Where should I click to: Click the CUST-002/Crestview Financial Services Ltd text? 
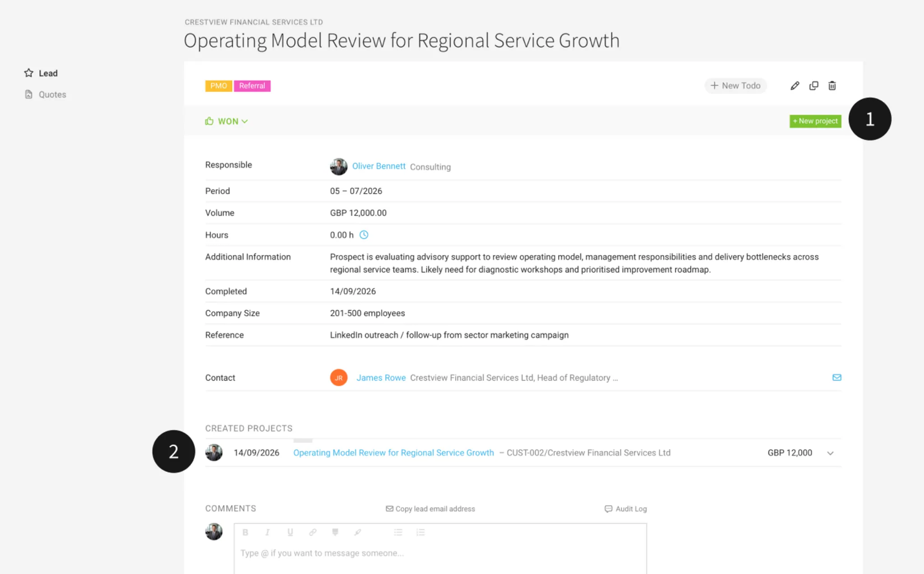click(x=588, y=453)
